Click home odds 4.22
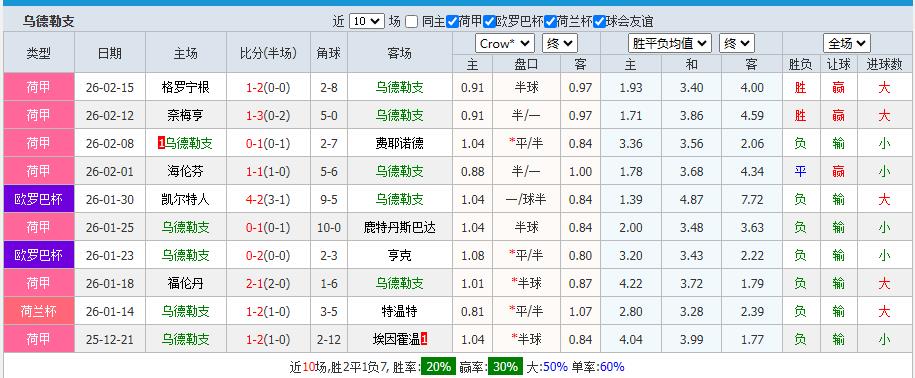 coord(631,284)
